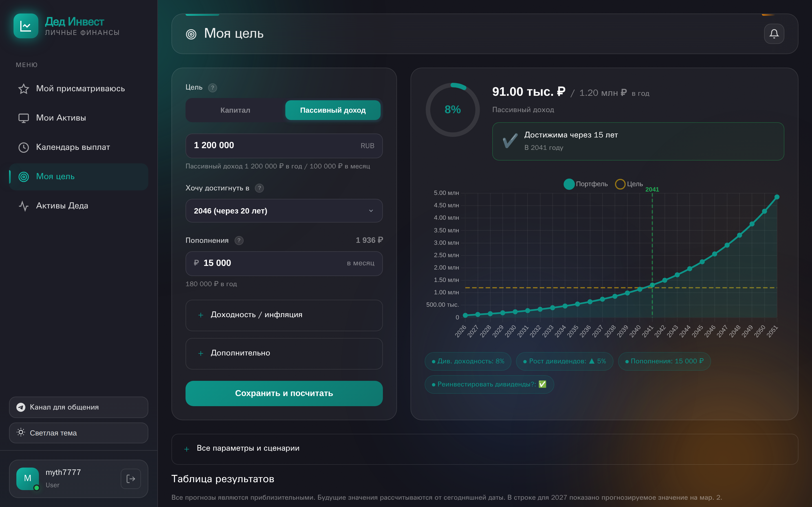The image size is (812, 507).
Task: Switch goal type to Капитал
Action: [235, 110]
